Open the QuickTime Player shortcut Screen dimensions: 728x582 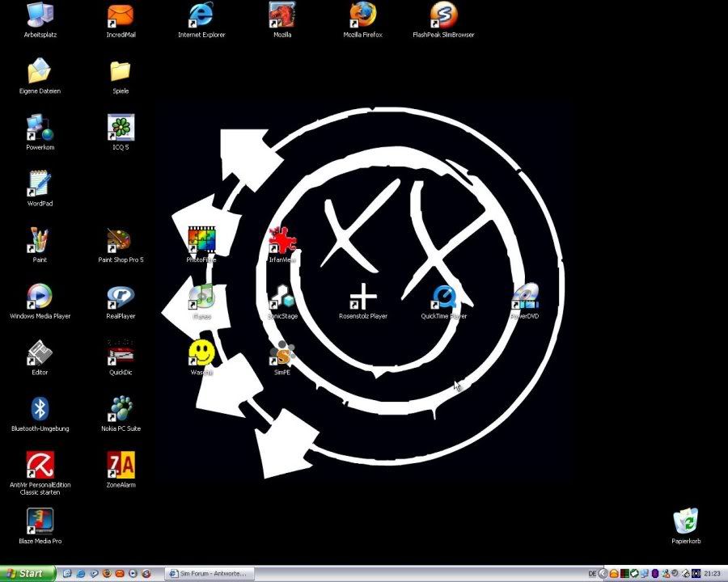(444, 297)
